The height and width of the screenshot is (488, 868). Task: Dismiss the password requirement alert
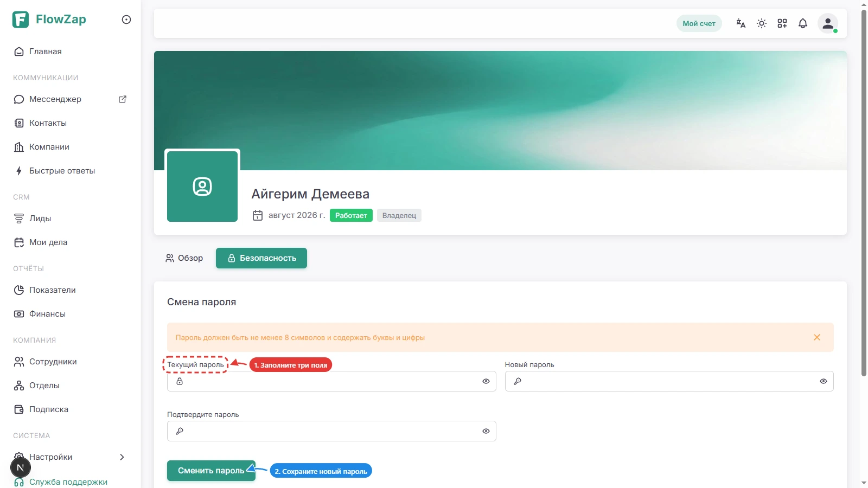tap(817, 337)
